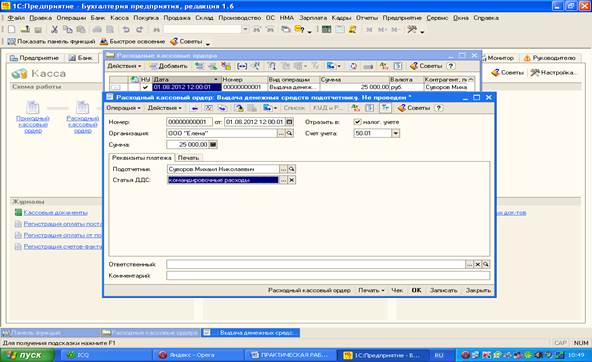
Task: Click the Undo arrow in main toolbar
Action: click(126, 29)
